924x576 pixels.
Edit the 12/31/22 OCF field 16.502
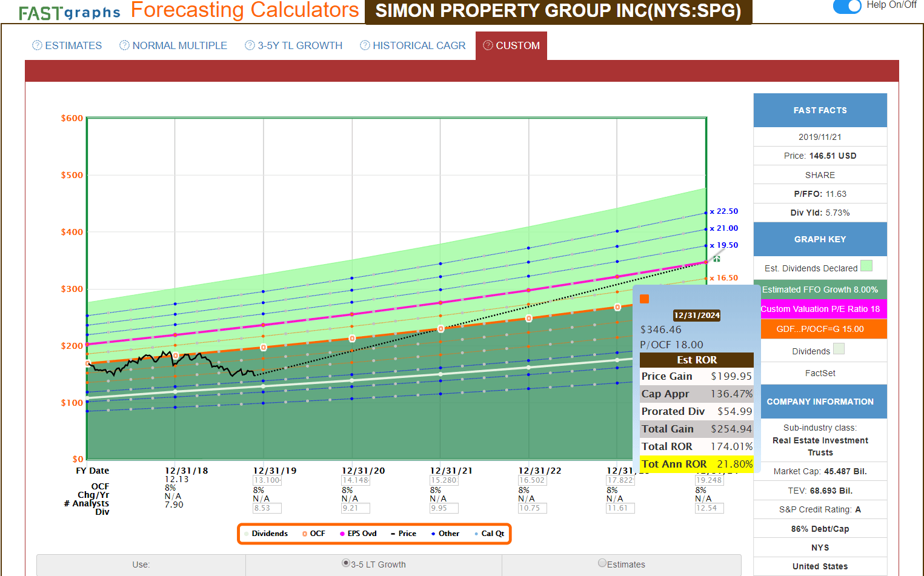(532, 480)
